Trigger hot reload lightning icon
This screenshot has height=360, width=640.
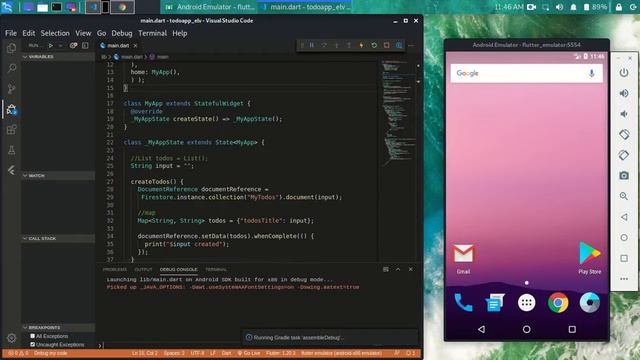point(361,45)
